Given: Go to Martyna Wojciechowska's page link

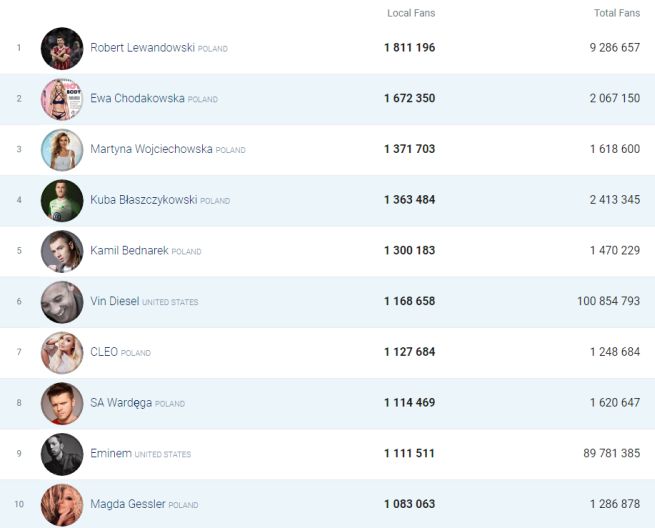Looking at the screenshot, I should pos(151,150).
